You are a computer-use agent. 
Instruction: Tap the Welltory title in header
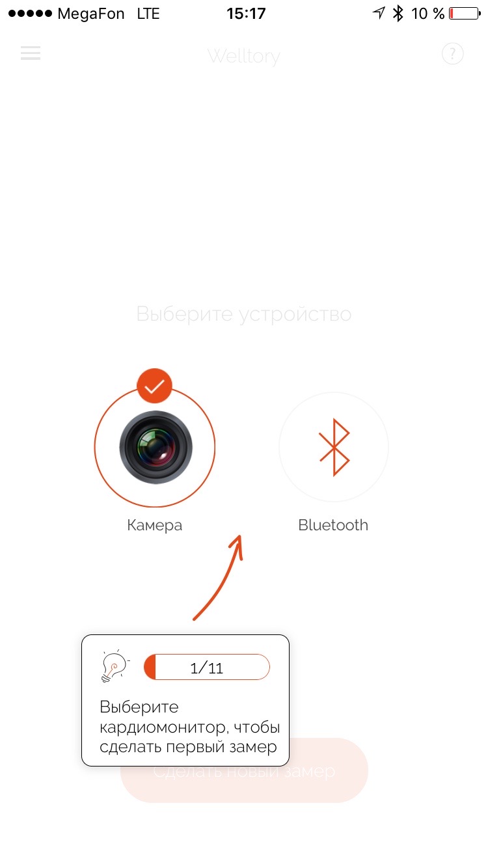(x=244, y=56)
